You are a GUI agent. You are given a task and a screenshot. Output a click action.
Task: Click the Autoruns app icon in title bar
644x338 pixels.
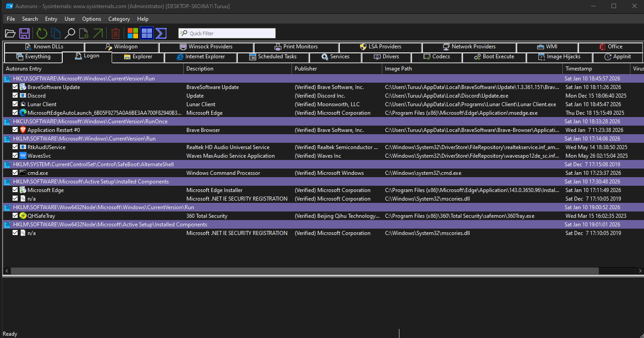(9, 6)
